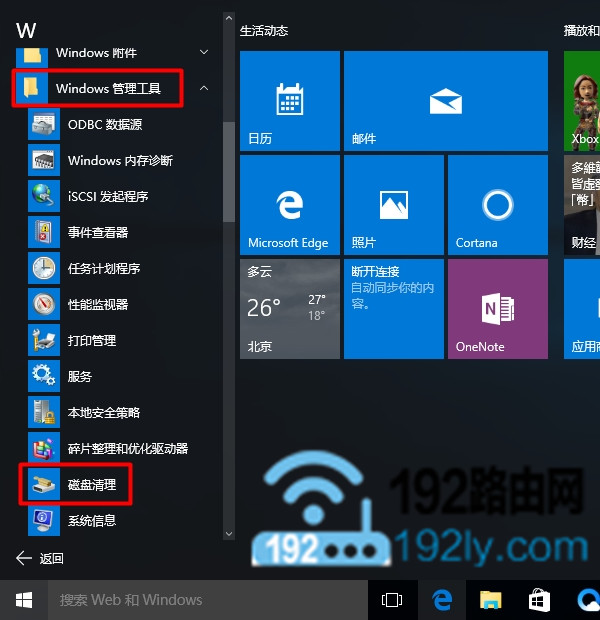Select the 本地安全策略 label text
600x620 pixels.
tap(104, 412)
